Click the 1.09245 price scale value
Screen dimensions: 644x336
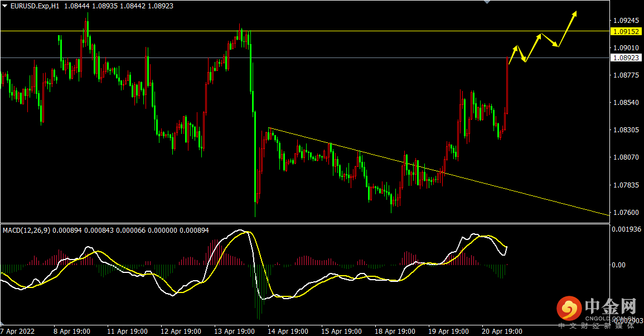click(x=626, y=20)
